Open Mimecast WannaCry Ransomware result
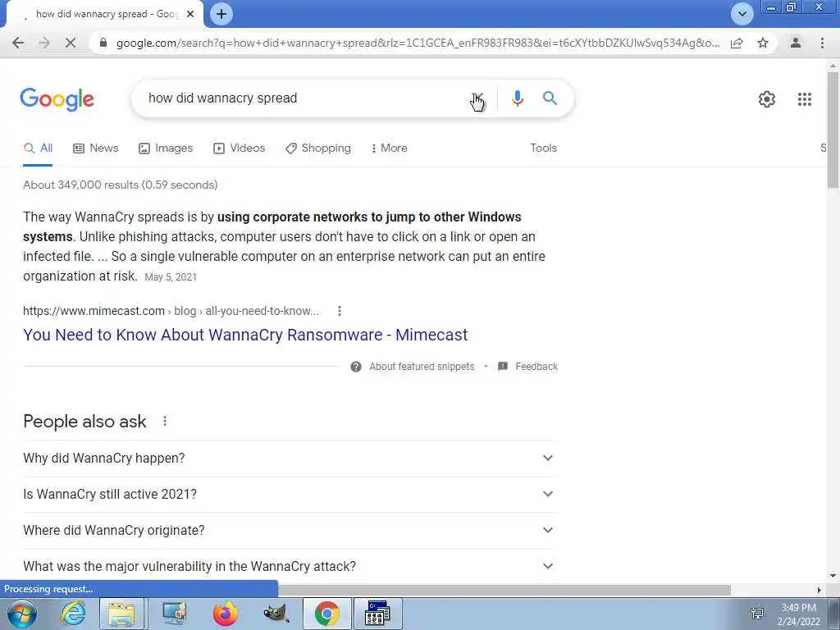 tap(245, 335)
